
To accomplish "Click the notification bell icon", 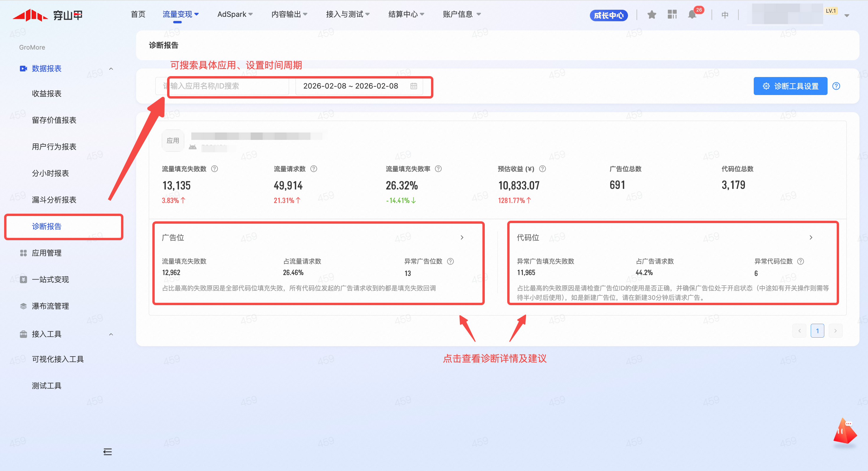I will click(x=692, y=15).
